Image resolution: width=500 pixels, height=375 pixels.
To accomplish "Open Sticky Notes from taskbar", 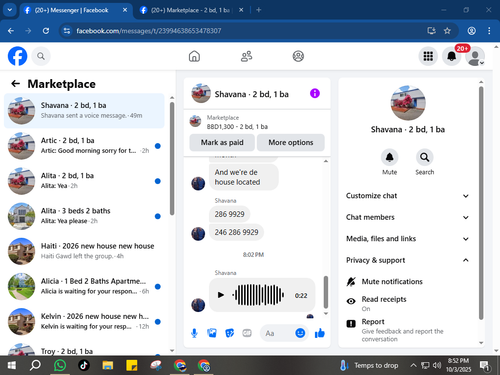I will point(132,366).
